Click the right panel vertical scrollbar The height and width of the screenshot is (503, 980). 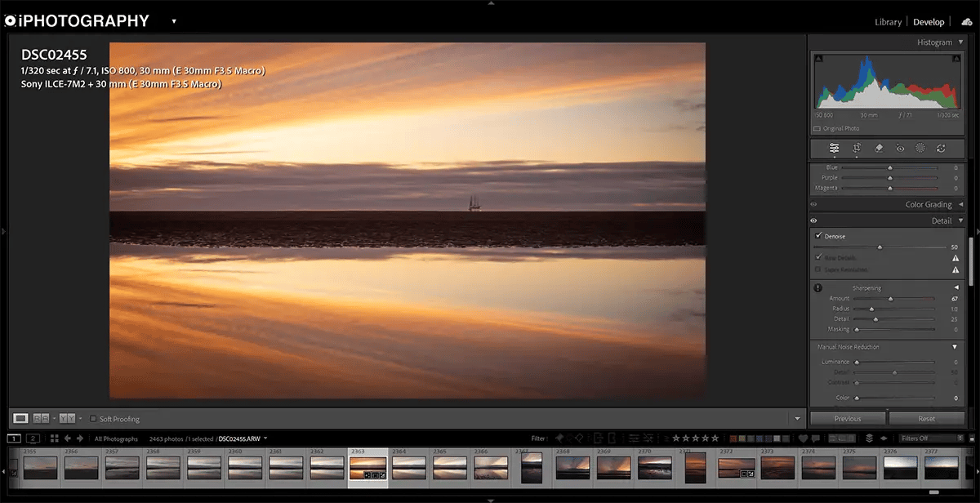coord(972,261)
